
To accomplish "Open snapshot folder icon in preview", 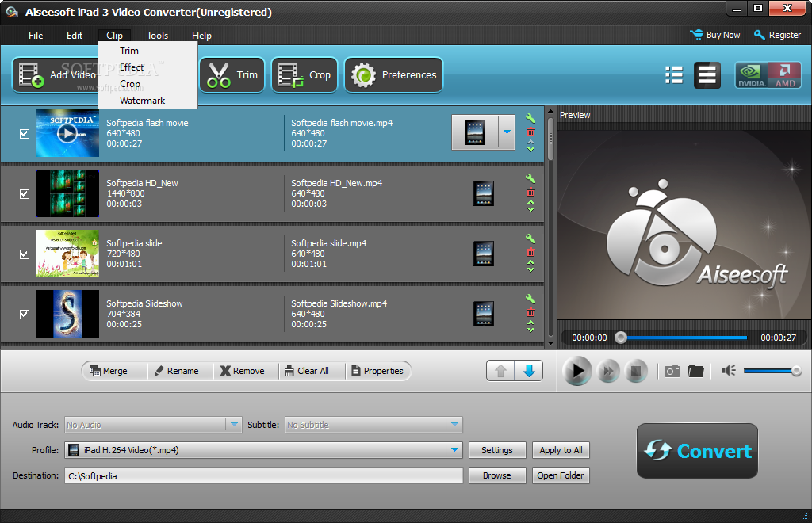I will [x=695, y=371].
